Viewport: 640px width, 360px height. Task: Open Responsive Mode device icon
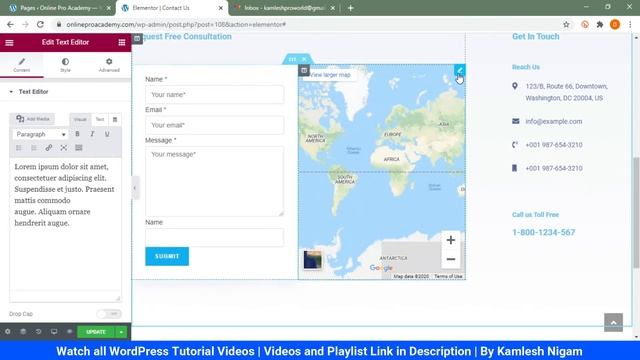pos(54,332)
